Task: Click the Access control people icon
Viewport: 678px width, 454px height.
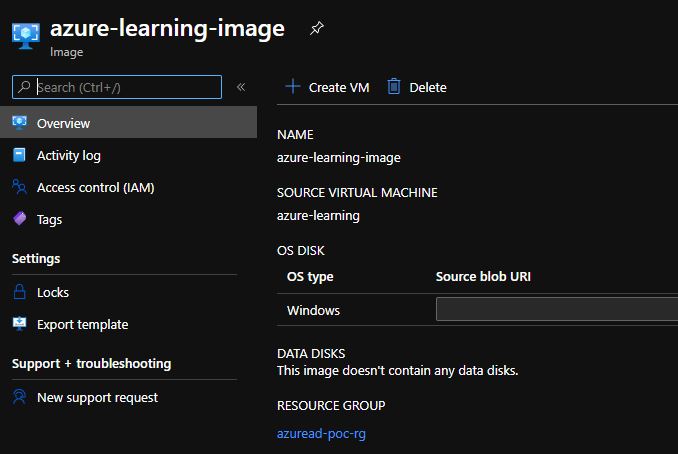Action: tap(19, 187)
